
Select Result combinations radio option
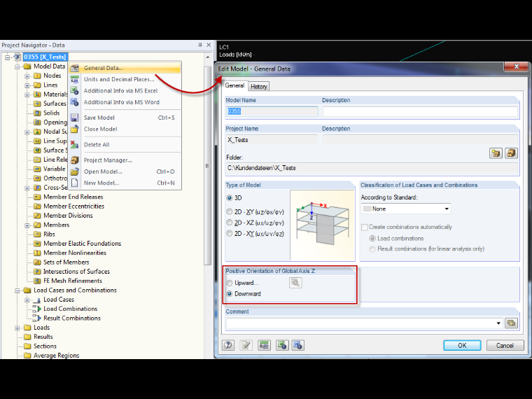tap(372, 249)
